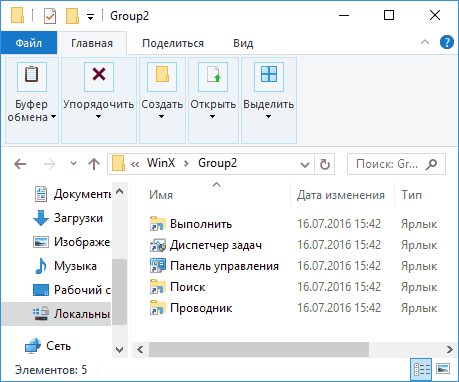
Task: Click the file list horizontal scrollbar thumb
Action: click(259, 349)
